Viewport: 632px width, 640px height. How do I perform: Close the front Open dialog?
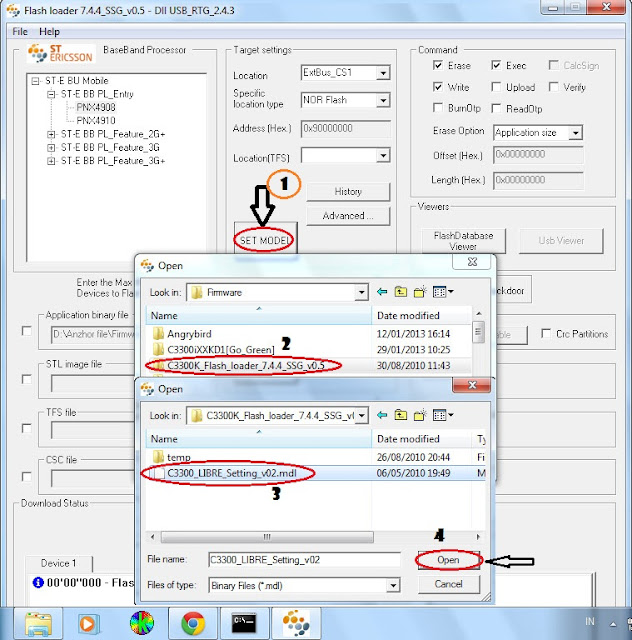pyautogui.click(x=472, y=385)
